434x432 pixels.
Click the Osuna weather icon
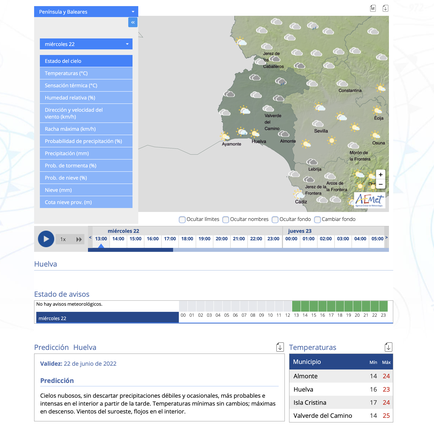[376, 135]
